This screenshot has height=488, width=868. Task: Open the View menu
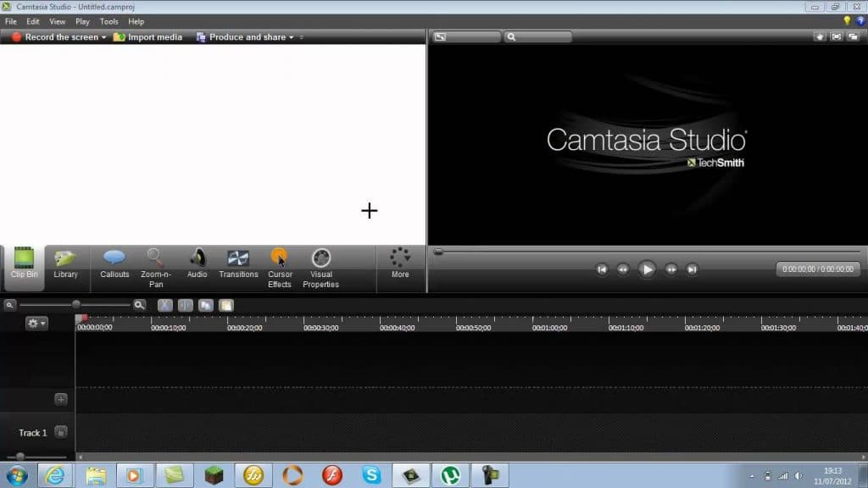coord(57,21)
